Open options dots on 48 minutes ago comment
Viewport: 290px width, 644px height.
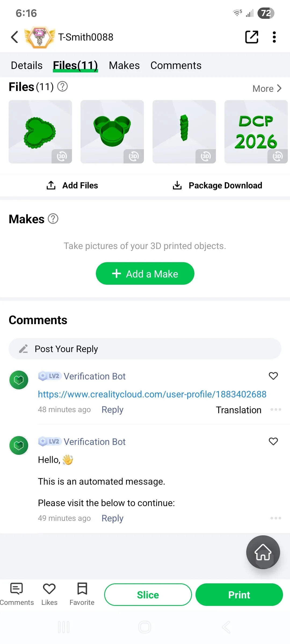point(276,409)
